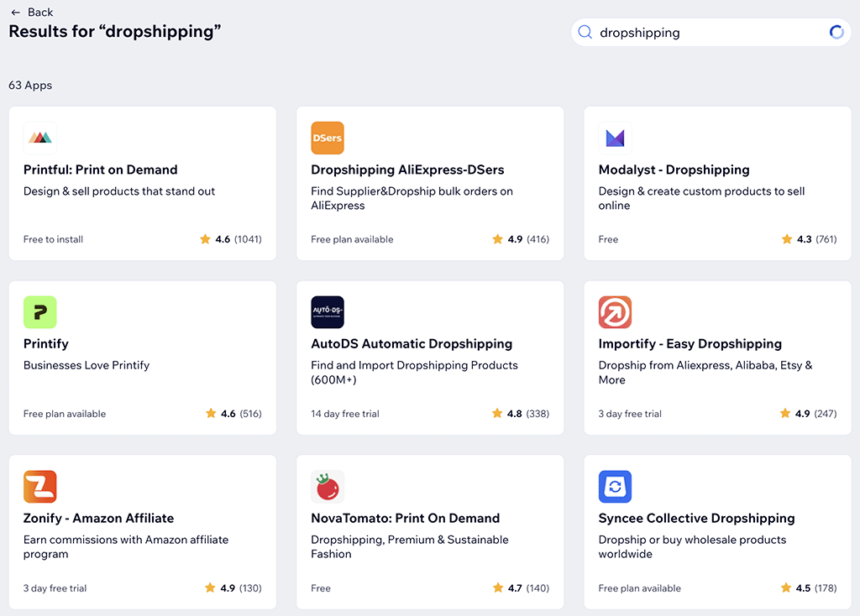Click 'Earn commissions with Amazon affiliate' description
The image size is (860, 616).
click(126, 547)
